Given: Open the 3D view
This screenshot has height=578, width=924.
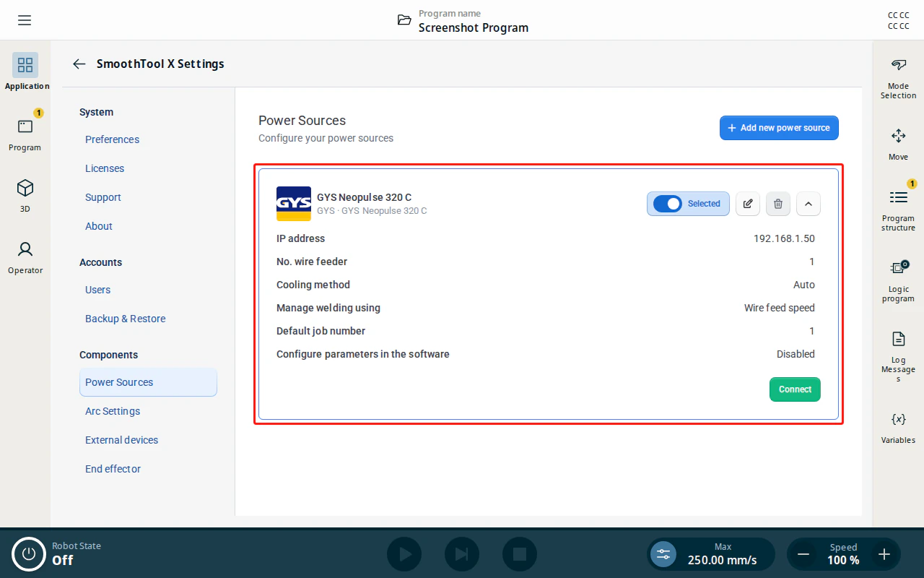Looking at the screenshot, I should click(25, 195).
